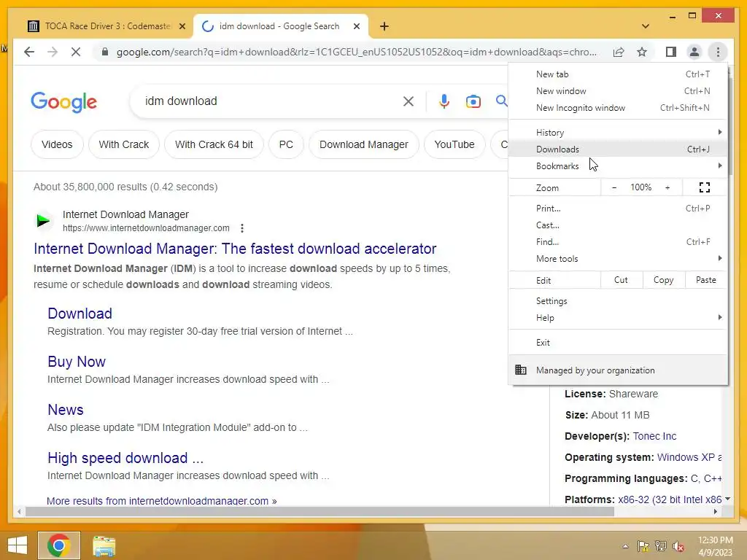
Task: Click the address bar URL field
Action: [x=356, y=52]
